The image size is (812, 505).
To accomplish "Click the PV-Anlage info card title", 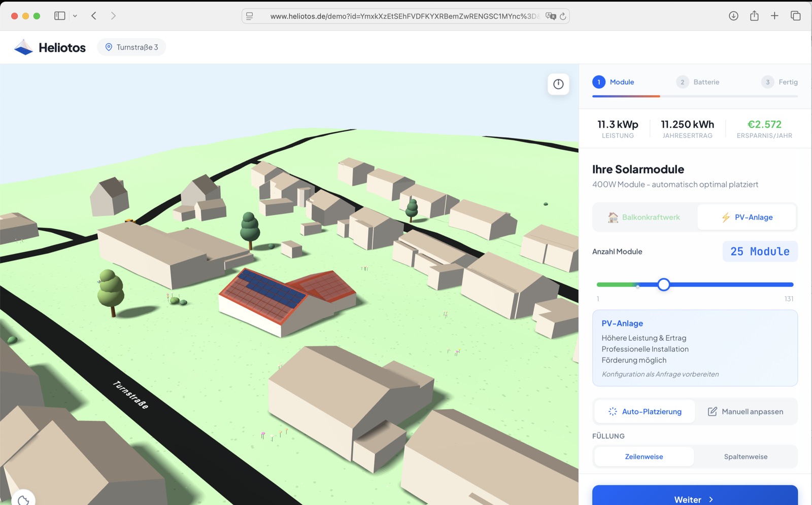I will [x=622, y=323].
